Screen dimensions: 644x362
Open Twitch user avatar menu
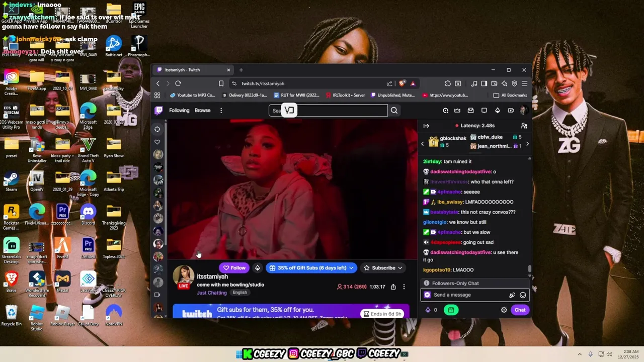coord(524,111)
